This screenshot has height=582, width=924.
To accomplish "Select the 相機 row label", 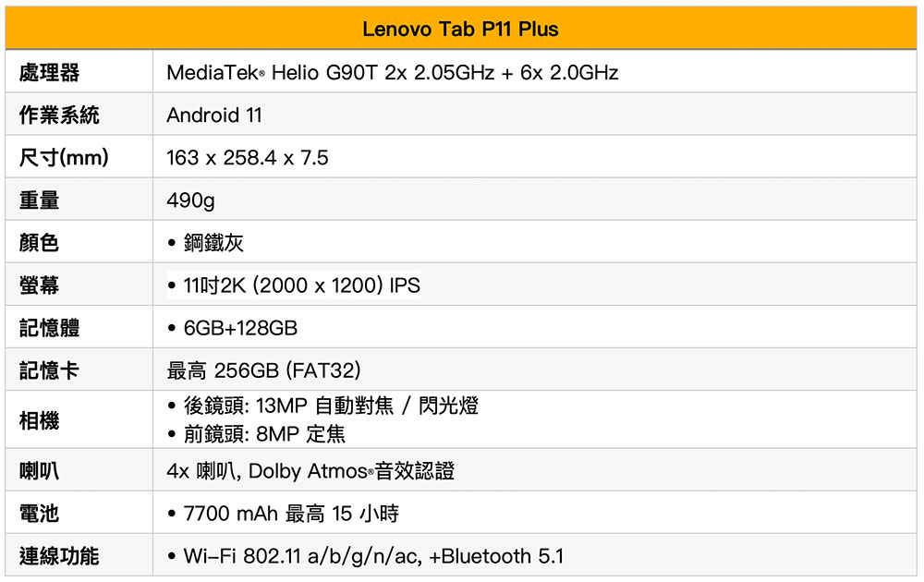I will [39, 420].
